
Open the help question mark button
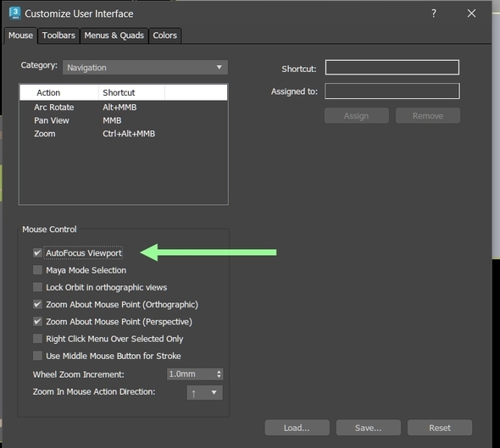(x=434, y=14)
